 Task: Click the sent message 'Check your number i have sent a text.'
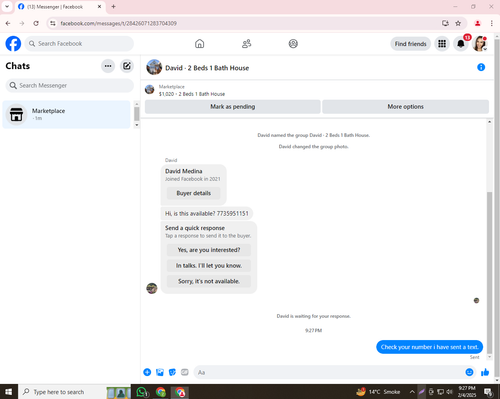(430, 347)
